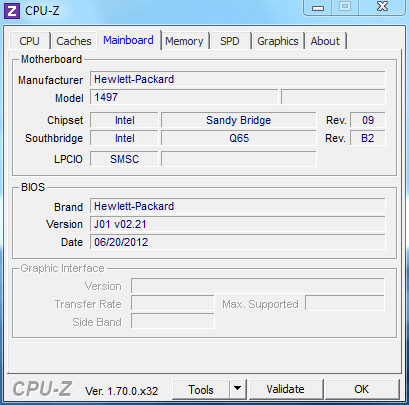Expand the Tools dropdown arrow
The image size is (409, 405).
tap(237, 389)
